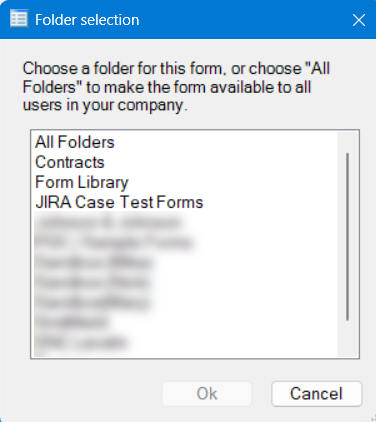The width and height of the screenshot is (376, 422).
Task: Select the blurred entry just below JIRA Case Test Forms
Action: pos(108,222)
